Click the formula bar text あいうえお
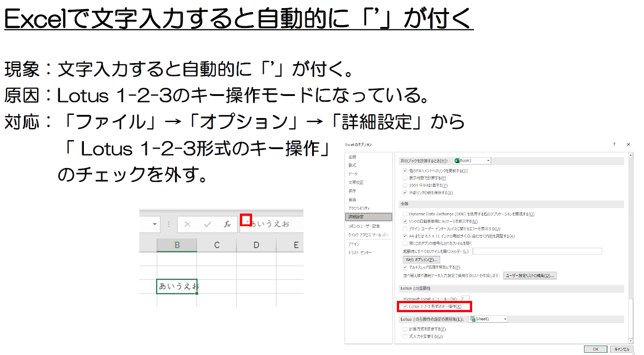 click(x=270, y=224)
